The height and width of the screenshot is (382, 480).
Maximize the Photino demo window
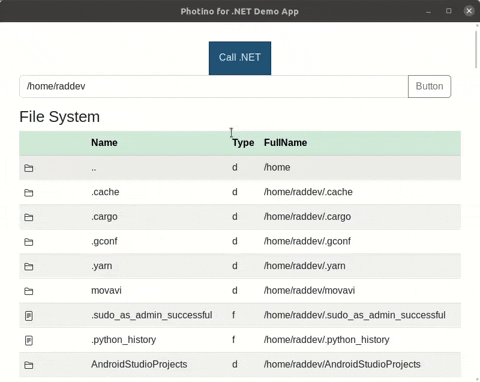(x=449, y=11)
